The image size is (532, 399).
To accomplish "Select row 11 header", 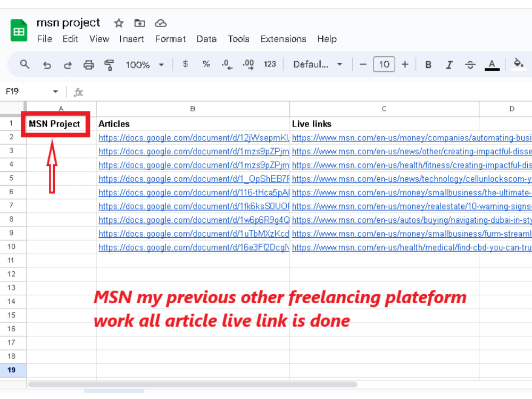I will (12, 261).
